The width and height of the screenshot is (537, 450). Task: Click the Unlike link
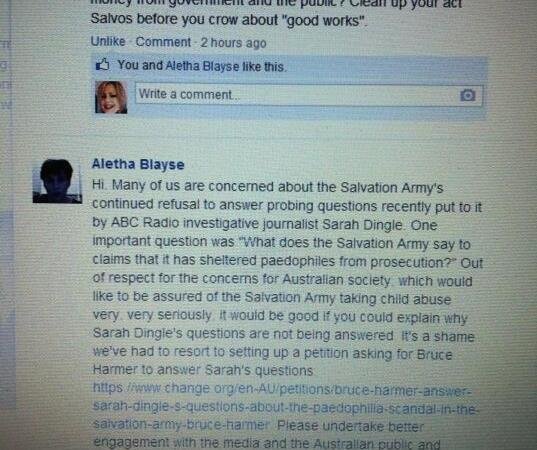(x=108, y=41)
